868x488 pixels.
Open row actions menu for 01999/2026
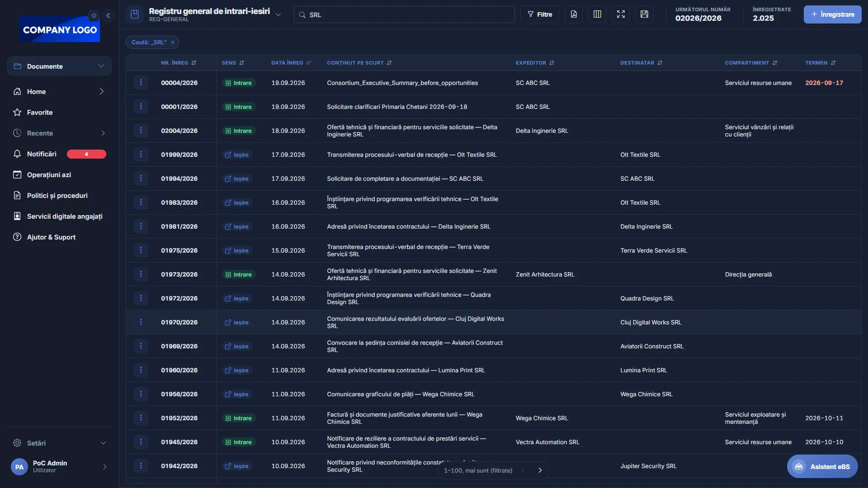[x=141, y=155]
